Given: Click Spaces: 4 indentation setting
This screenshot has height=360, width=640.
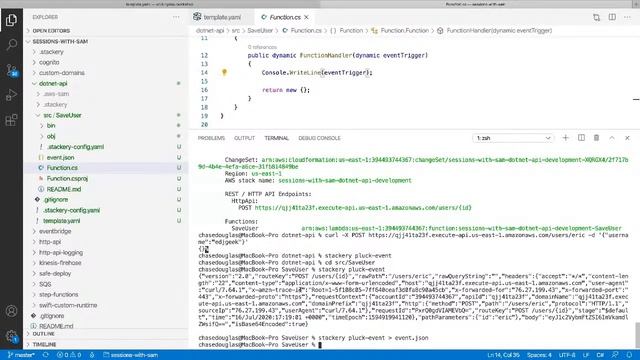Looking at the screenshot, I should point(539,355).
